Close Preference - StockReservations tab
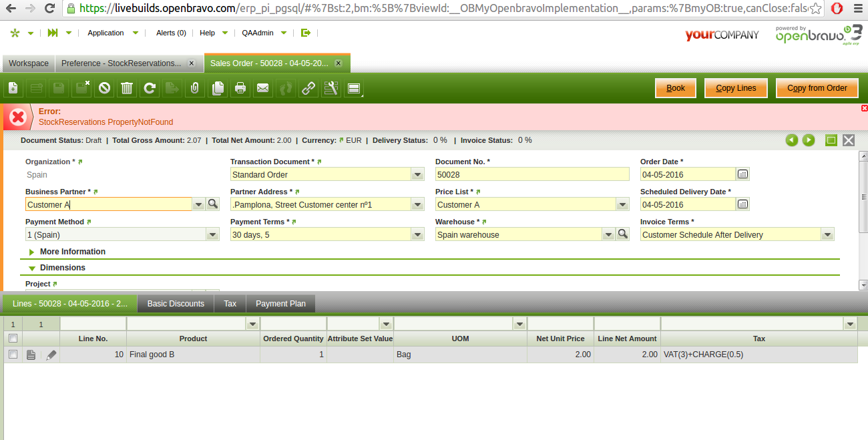 click(192, 63)
